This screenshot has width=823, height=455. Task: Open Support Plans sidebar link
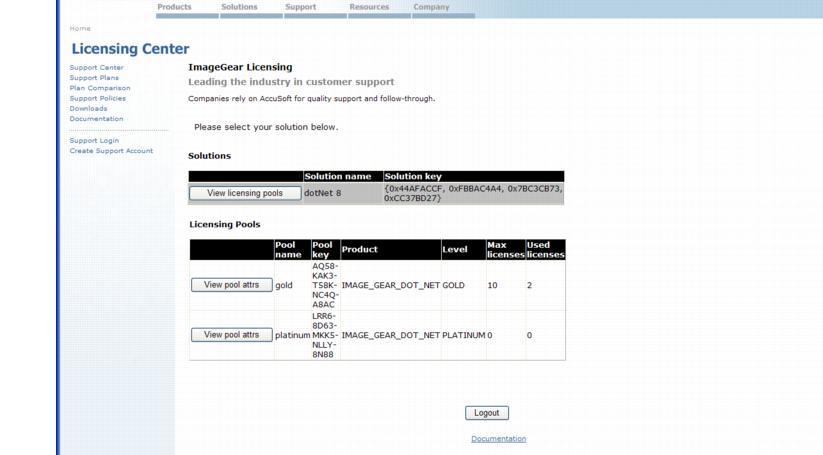[94, 78]
